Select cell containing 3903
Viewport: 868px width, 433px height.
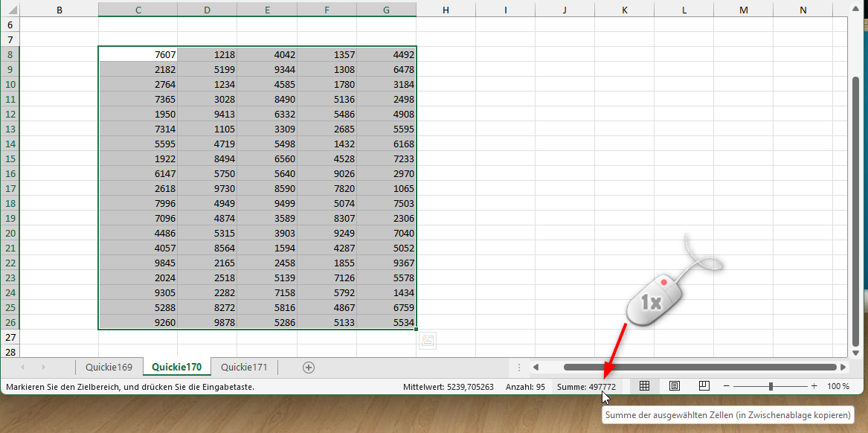(x=267, y=233)
